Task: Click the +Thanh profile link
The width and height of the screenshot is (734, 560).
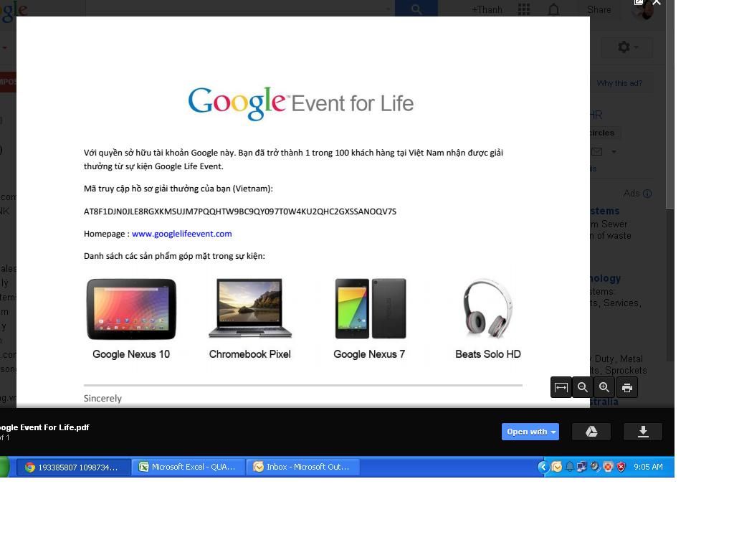Action: tap(487, 9)
